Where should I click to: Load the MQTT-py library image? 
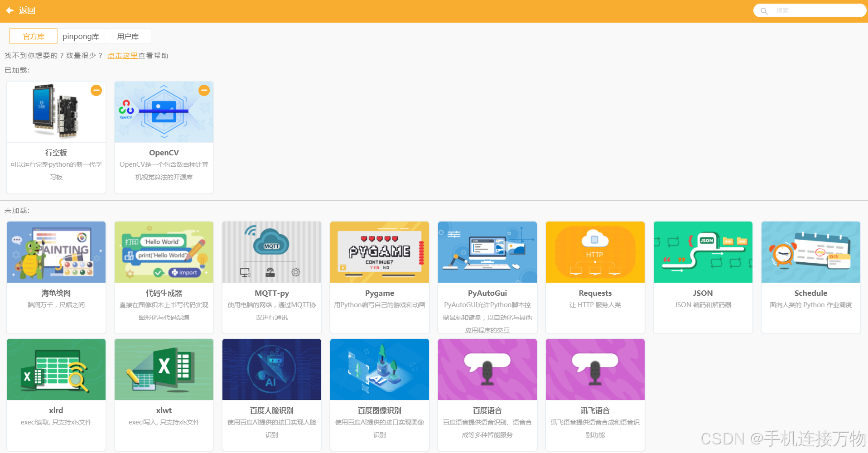tap(272, 252)
